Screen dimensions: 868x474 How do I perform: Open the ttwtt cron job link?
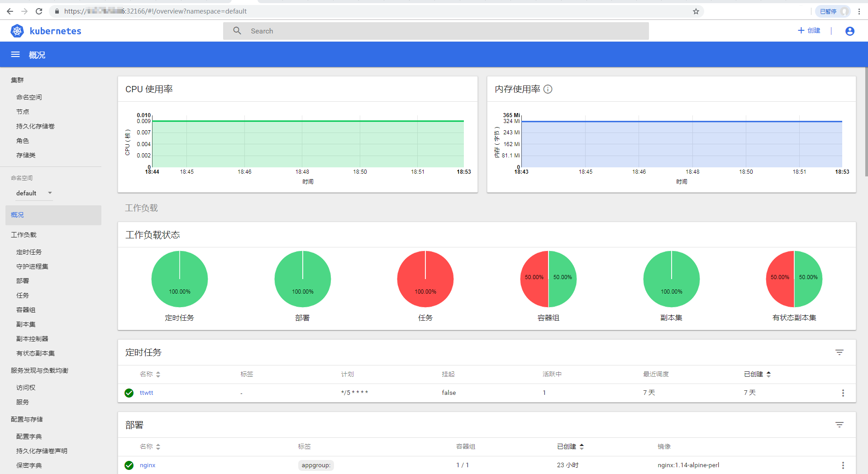click(x=147, y=393)
